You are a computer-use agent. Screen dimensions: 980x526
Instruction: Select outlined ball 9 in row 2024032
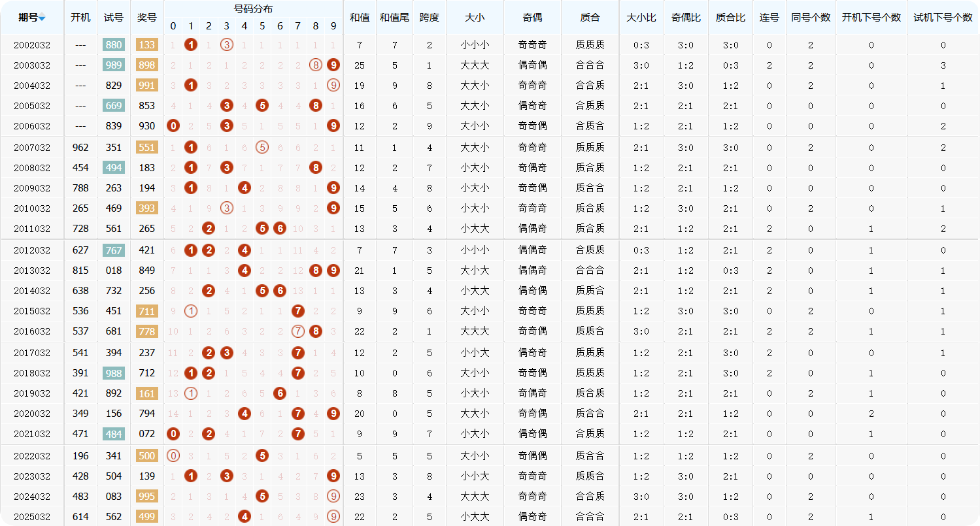click(x=333, y=497)
